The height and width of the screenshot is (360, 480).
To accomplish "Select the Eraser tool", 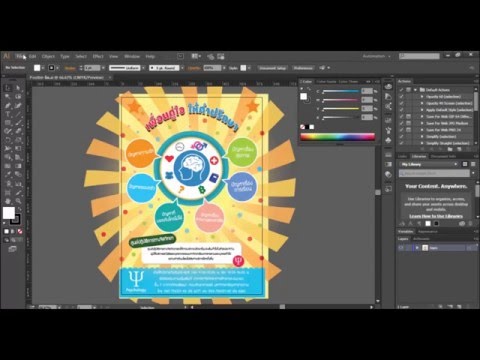I will point(18,131).
